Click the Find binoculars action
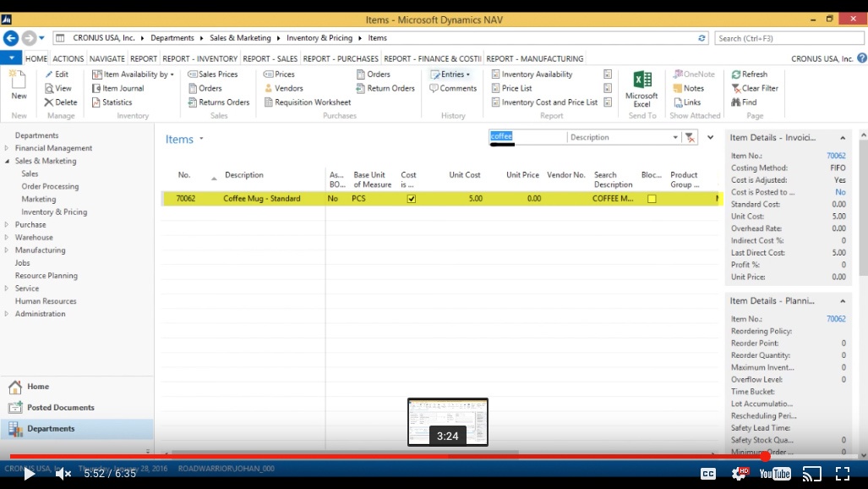 (x=744, y=102)
